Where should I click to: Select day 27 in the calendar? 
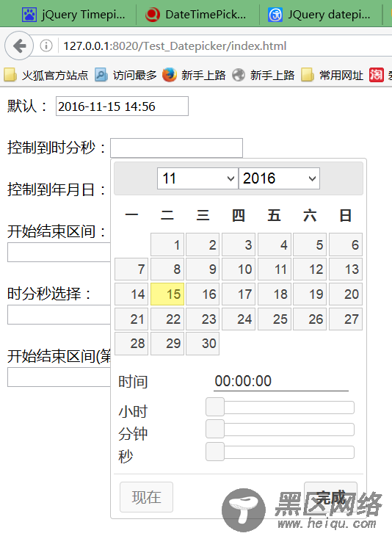point(346,319)
